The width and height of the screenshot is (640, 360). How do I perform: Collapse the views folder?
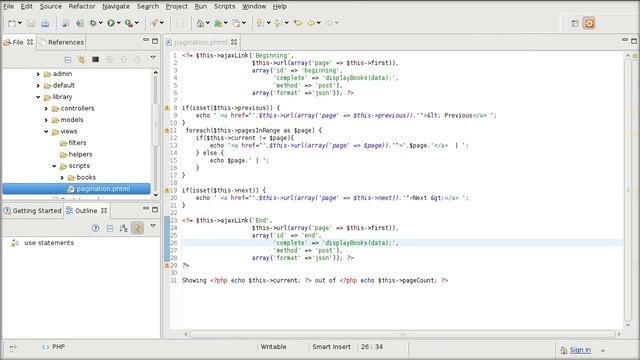pyautogui.click(x=46, y=131)
